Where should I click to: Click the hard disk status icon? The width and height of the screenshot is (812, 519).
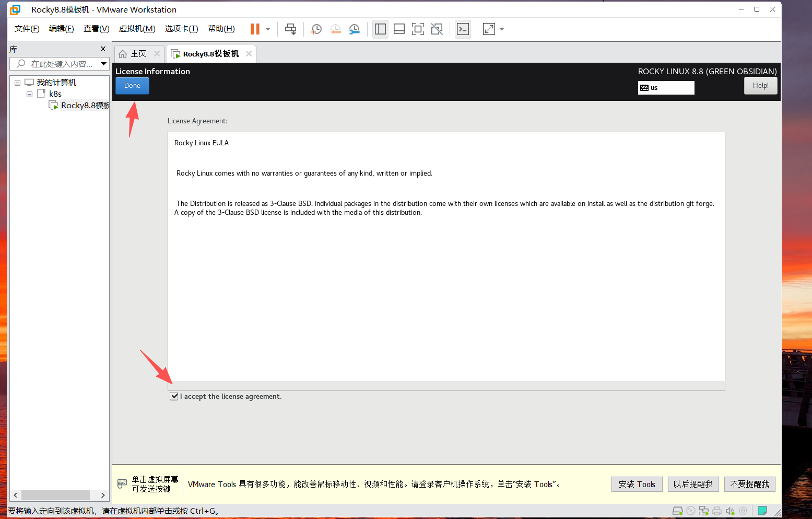pos(677,511)
